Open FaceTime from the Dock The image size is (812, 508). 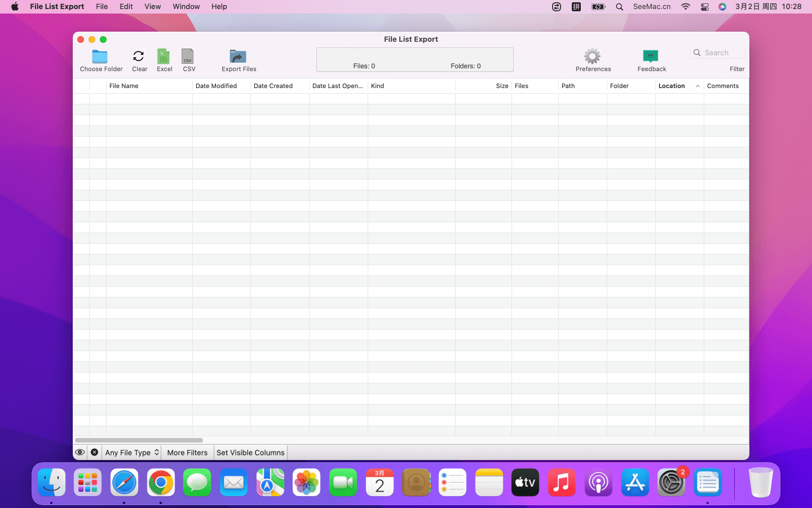[343, 483]
